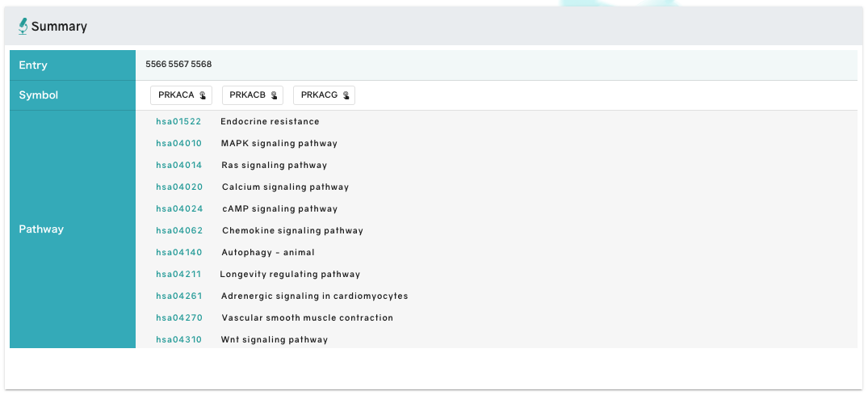
Task: Click the hand icon in the PRKACB button
Action: 274,95
